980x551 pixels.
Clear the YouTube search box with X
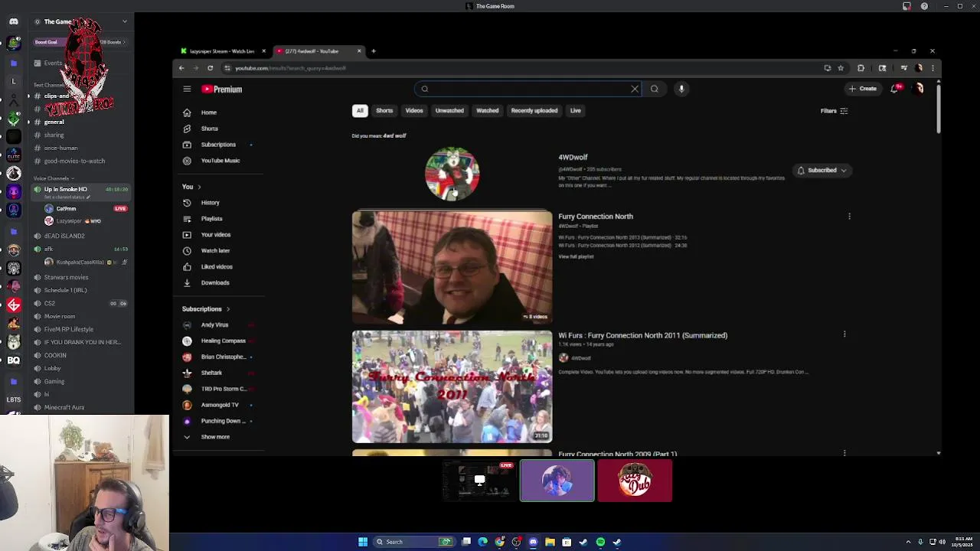click(x=635, y=89)
